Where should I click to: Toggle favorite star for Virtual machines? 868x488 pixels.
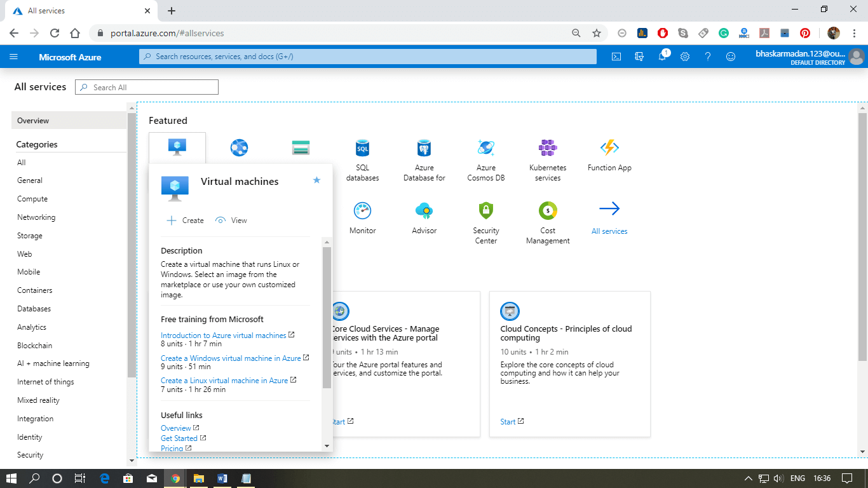click(x=316, y=180)
